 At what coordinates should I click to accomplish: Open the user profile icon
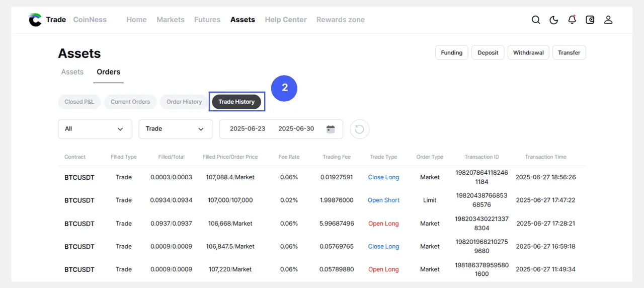608,20
